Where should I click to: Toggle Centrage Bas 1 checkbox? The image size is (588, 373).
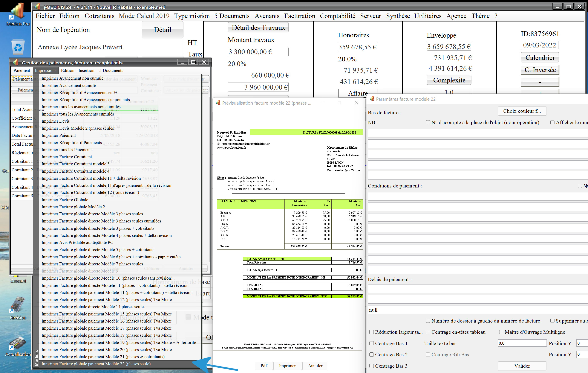(x=371, y=343)
